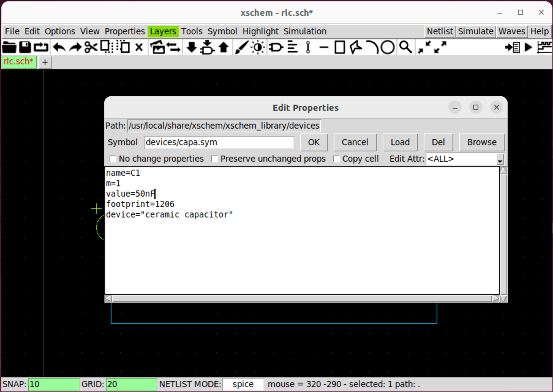Image resolution: width=553 pixels, height=392 pixels.
Task: Click the Symbol name input field
Action: tap(219, 142)
